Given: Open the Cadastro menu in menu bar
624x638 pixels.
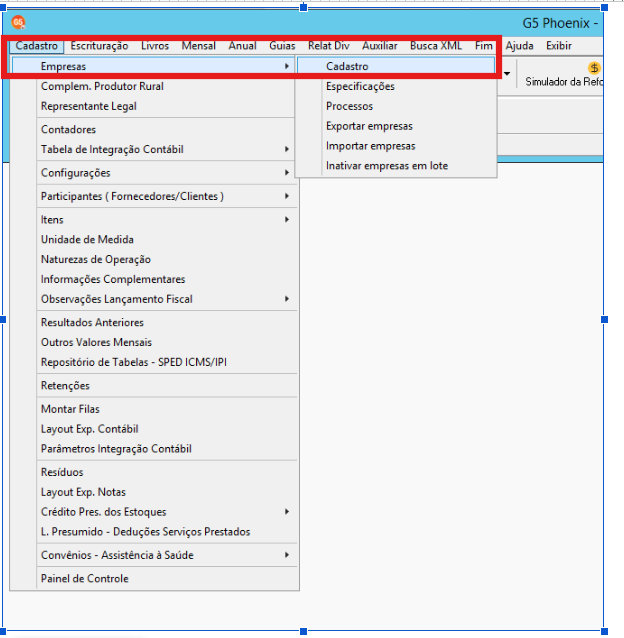Looking at the screenshot, I should pos(37,46).
